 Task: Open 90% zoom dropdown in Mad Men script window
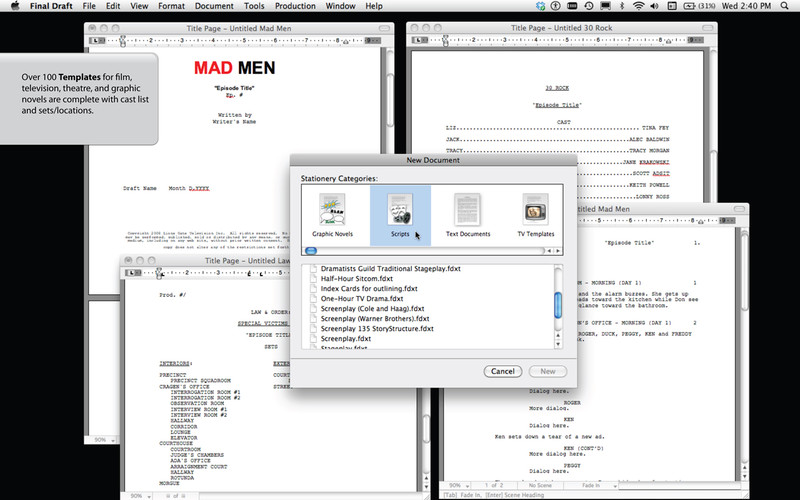click(459, 486)
